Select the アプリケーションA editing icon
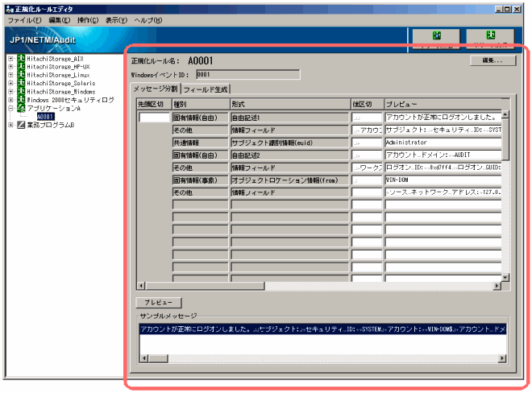Screen dimensions: 532x393 (x=20, y=108)
